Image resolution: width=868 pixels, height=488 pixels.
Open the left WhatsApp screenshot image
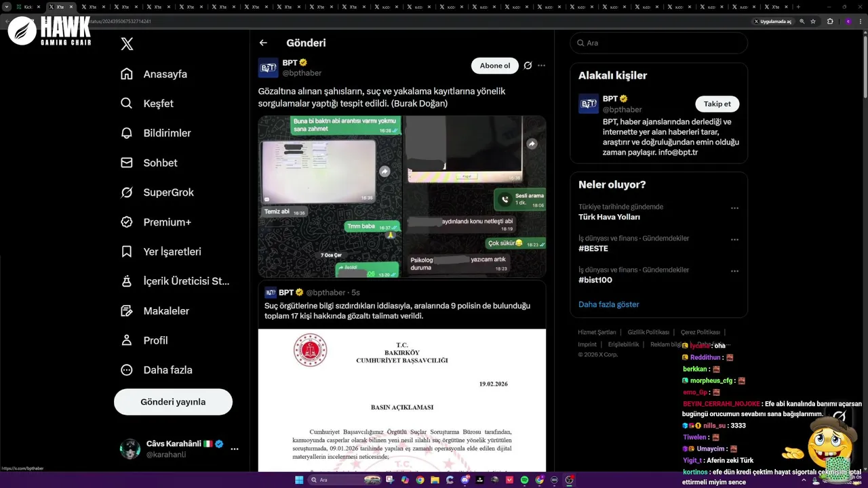pyautogui.click(x=330, y=196)
